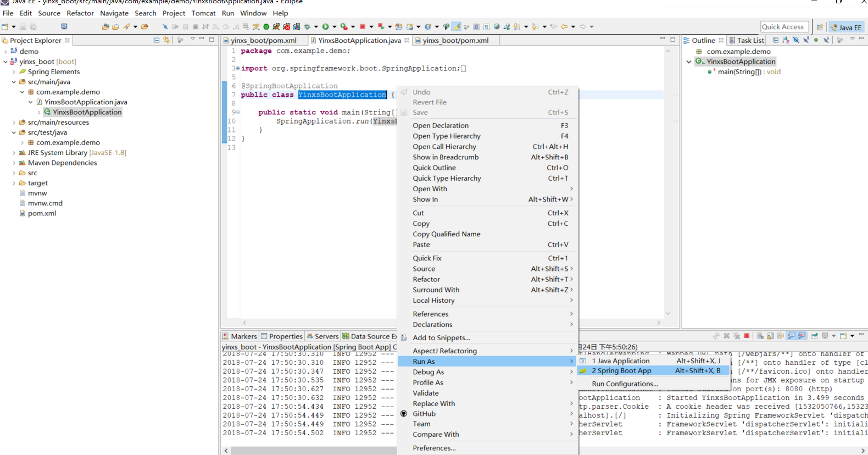Toggle Hide Fields in Outline toolbar

[x=796, y=40]
